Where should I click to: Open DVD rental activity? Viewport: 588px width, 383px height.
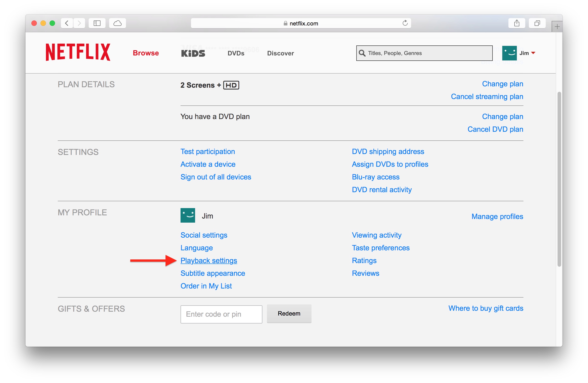382,189
